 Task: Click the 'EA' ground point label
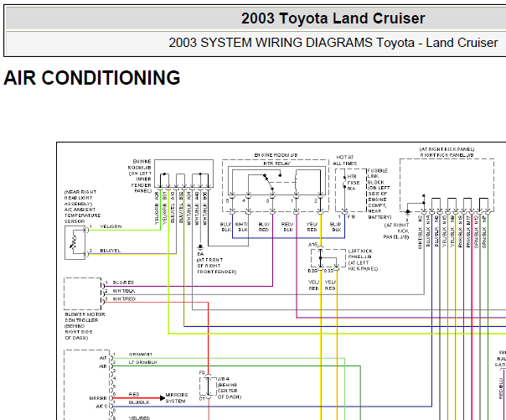[200, 254]
